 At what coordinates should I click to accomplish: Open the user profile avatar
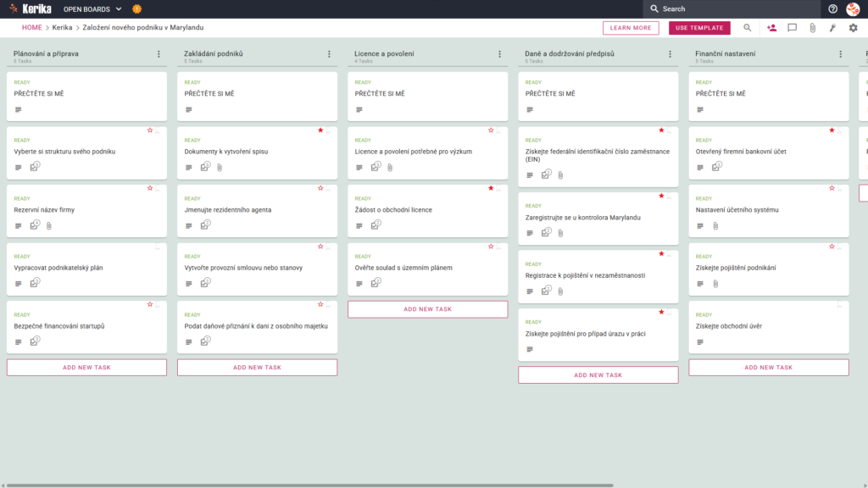point(853,8)
